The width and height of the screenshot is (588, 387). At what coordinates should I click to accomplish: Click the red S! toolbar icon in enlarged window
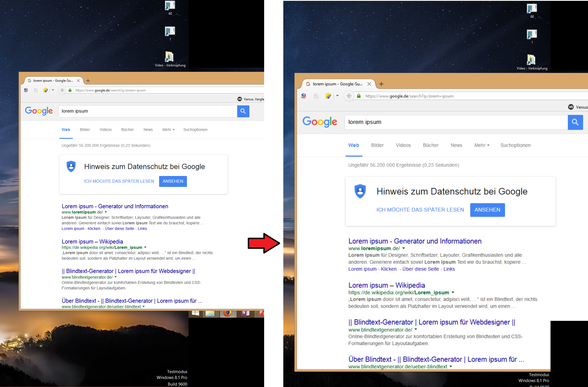(x=304, y=96)
